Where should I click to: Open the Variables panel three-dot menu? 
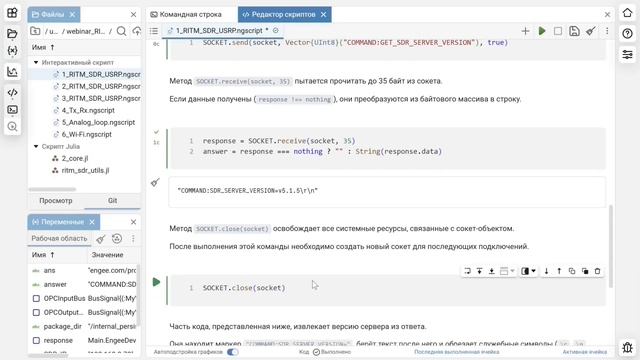tap(133, 239)
